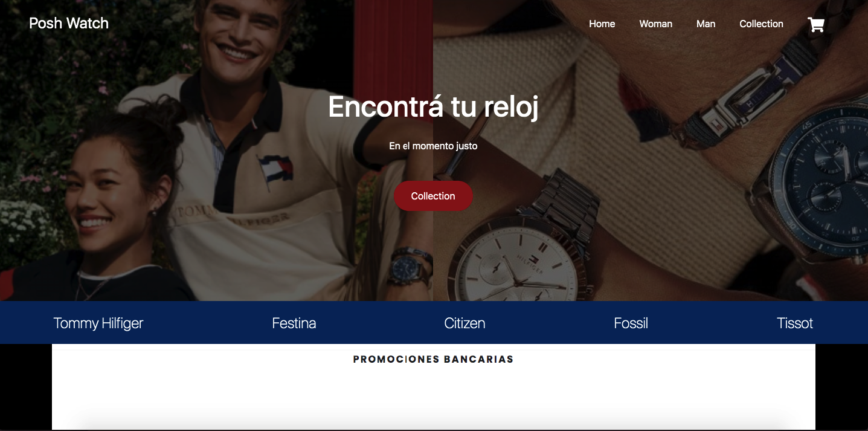
Task: Choose the Citizen brand link
Action: [x=465, y=323]
